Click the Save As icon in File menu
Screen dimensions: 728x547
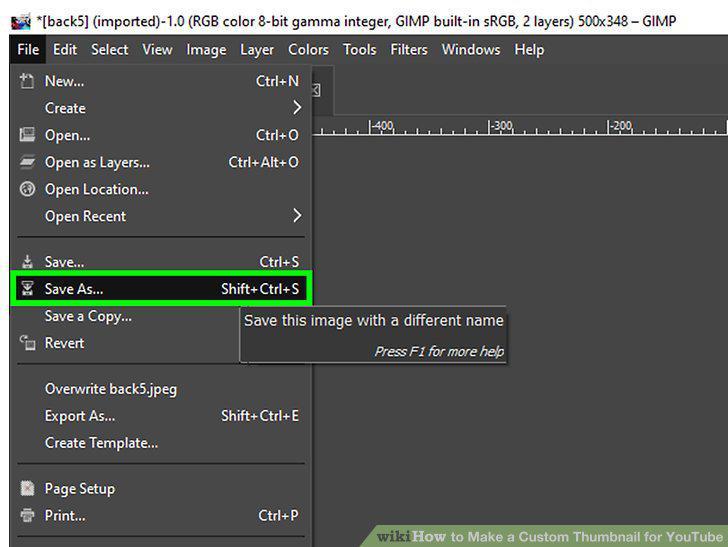coord(27,289)
